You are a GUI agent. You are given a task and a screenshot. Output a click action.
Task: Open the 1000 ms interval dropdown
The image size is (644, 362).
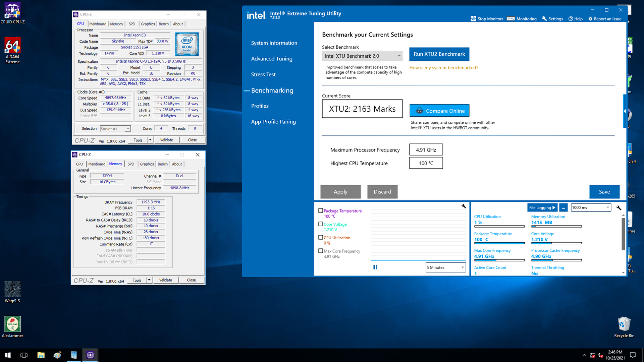point(591,207)
